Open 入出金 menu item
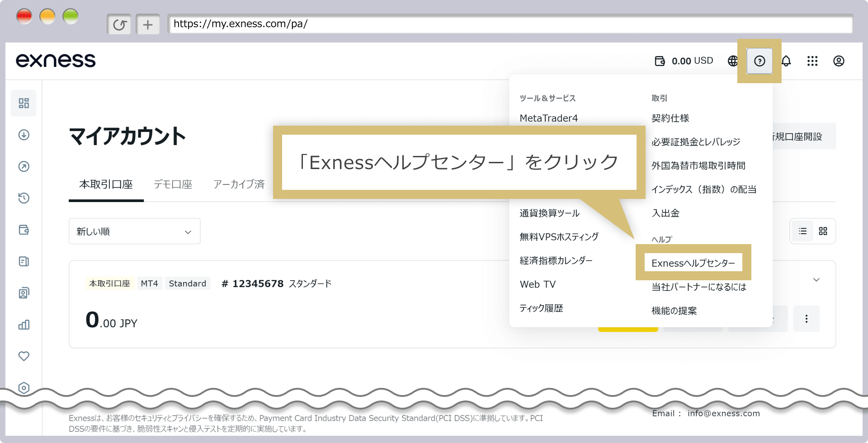Image resolution: width=868 pixels, height=443 pixels. (665, 213)
